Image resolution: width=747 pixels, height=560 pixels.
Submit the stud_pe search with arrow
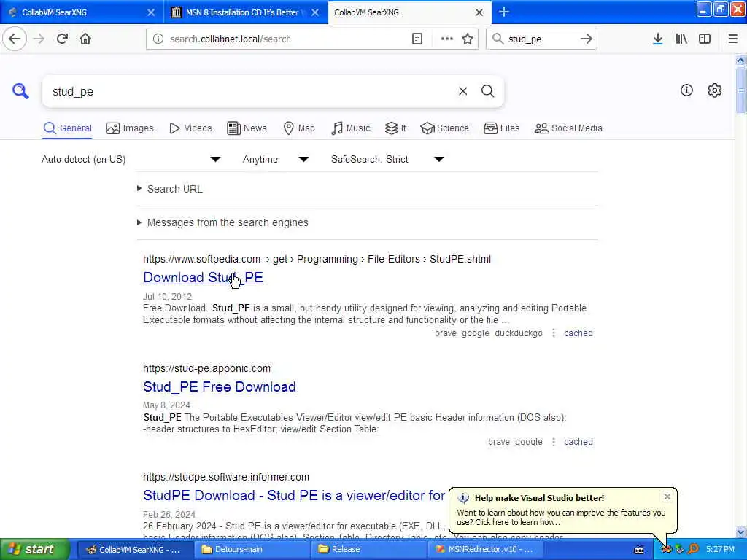coord(587,39)
